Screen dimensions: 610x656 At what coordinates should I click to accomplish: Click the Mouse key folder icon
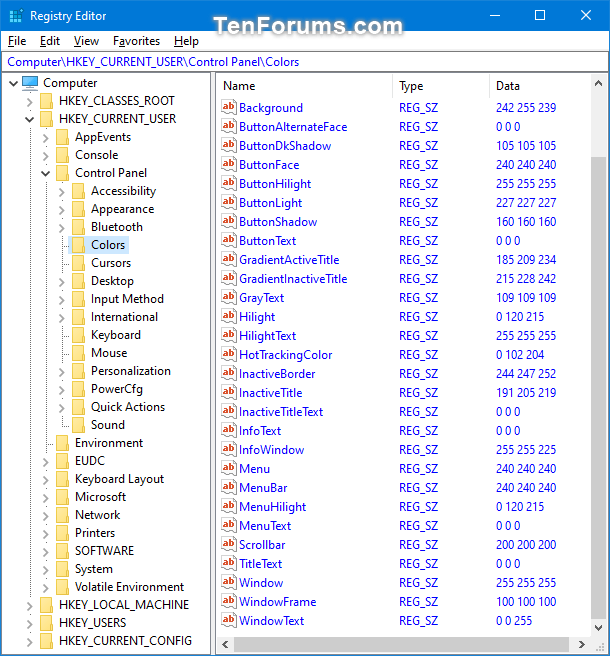(78, 353)
